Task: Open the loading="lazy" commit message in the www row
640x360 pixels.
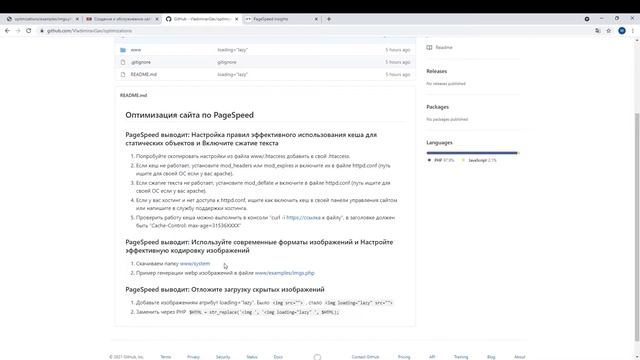Action: [x=232, y=50]
